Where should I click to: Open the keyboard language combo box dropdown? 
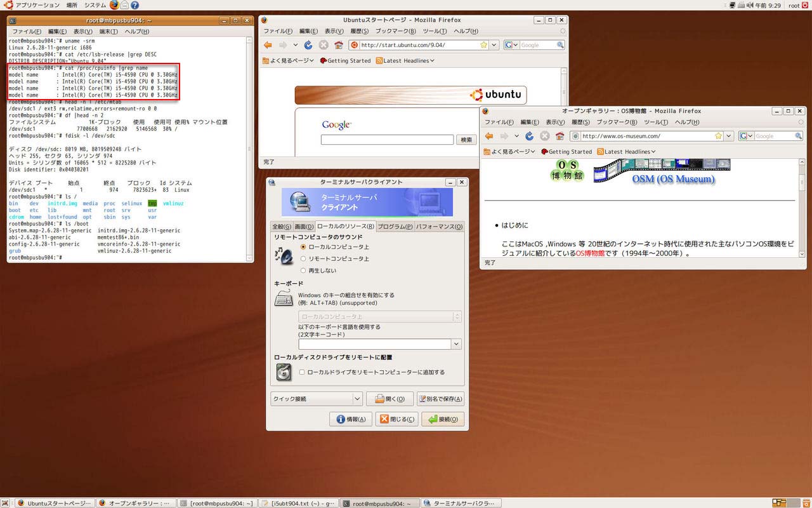coord(456,344)
